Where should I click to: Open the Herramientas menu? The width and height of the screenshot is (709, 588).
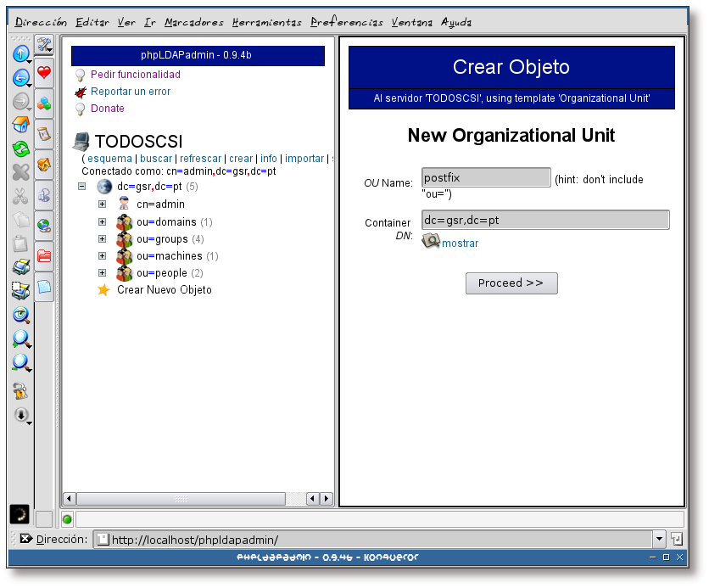click(267, 22)
